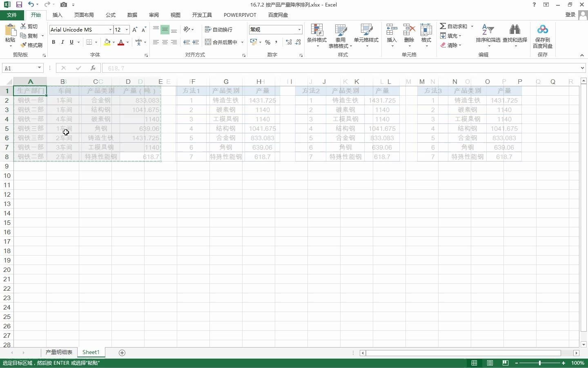Switch to the Insert (插入) ribbon tab

[x=58, y=15]
